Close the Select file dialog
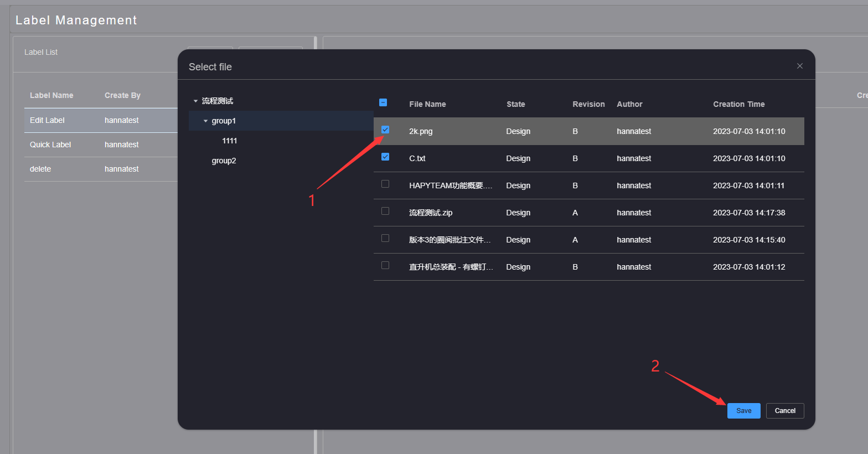 tap(799, 66)
